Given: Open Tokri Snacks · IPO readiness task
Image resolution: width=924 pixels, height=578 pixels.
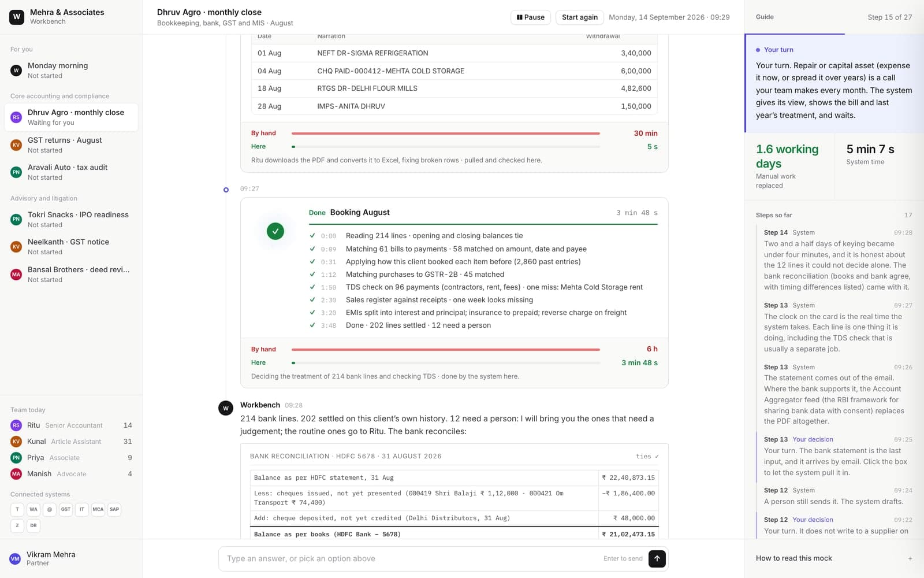Looking at the screenshot, I should pos(71,220).
